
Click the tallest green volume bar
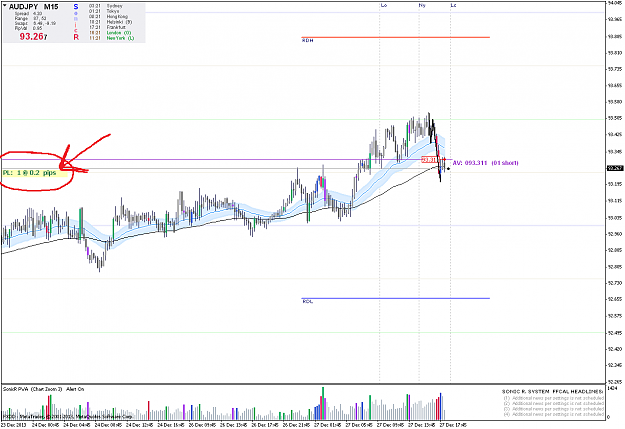coord(323,403)
